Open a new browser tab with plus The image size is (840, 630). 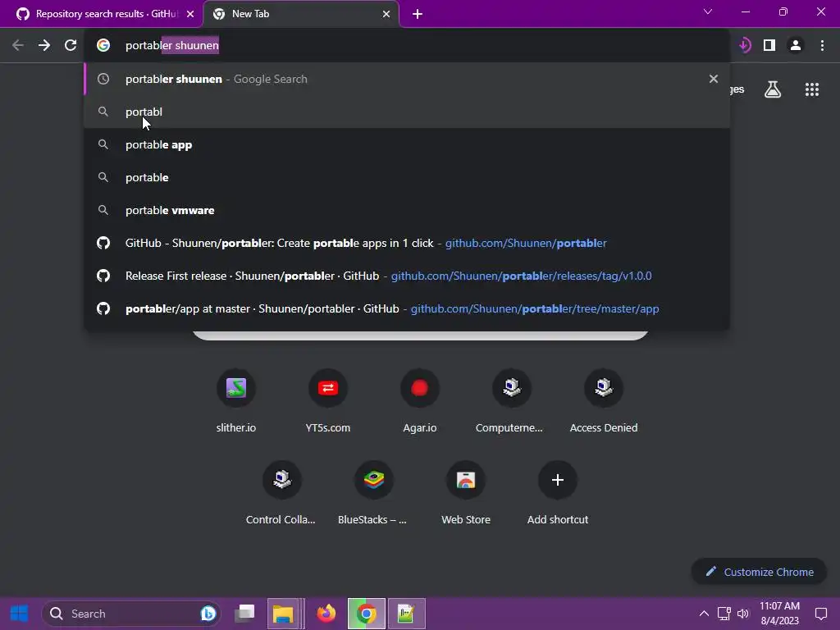pos(418,14)
